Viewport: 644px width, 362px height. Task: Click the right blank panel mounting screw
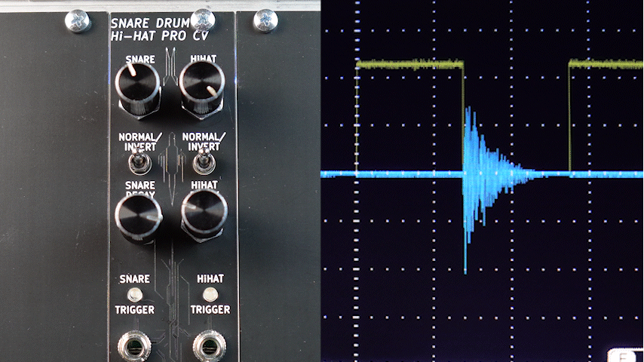265,20
